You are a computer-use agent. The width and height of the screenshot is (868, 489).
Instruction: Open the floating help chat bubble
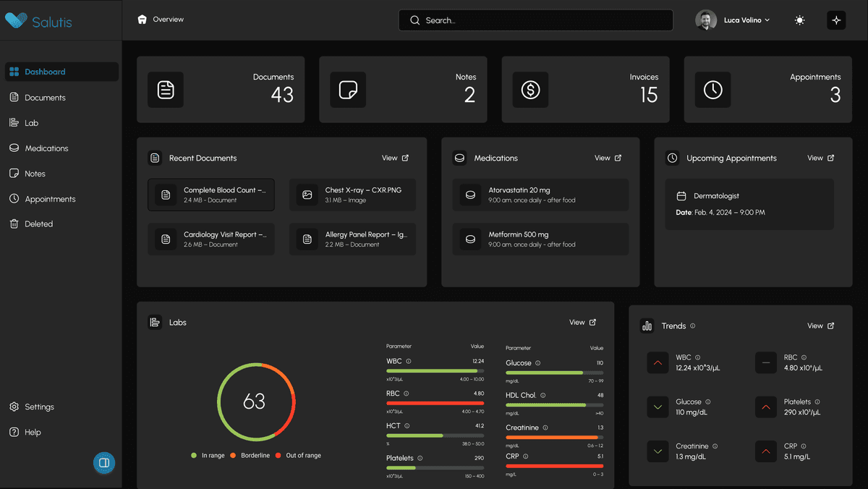[x=103, y=462]
